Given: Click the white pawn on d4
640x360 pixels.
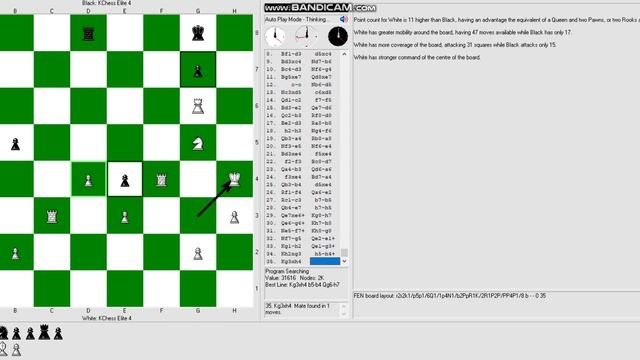Looking at the screenshot, I should (x=88, y=180).
